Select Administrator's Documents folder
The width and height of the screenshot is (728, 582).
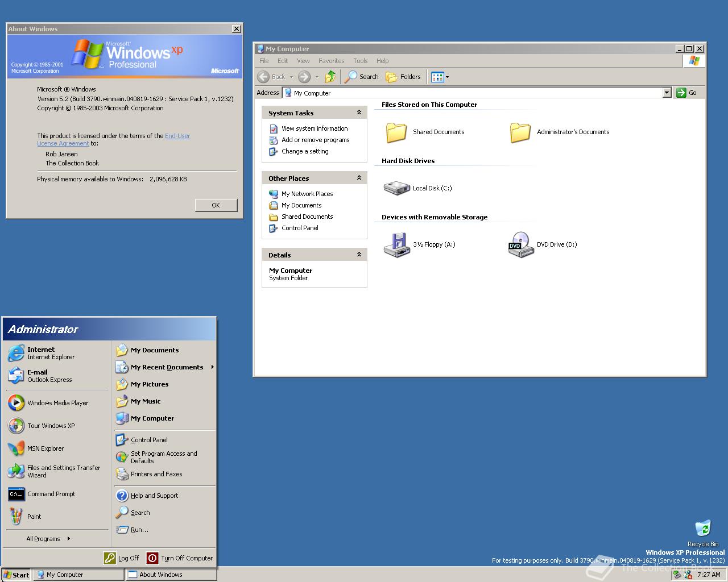[559, 132]
